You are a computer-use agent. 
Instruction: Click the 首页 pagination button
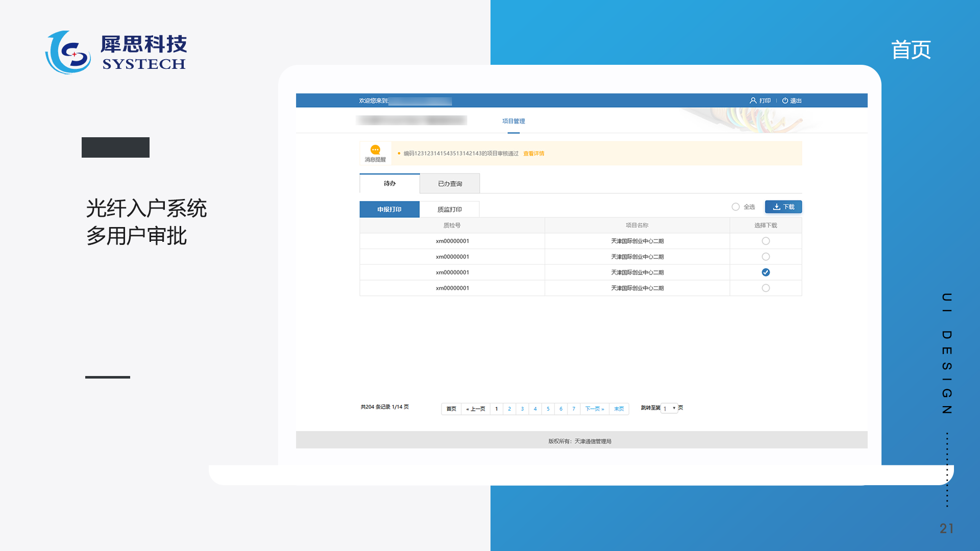(x=451, y=409)
